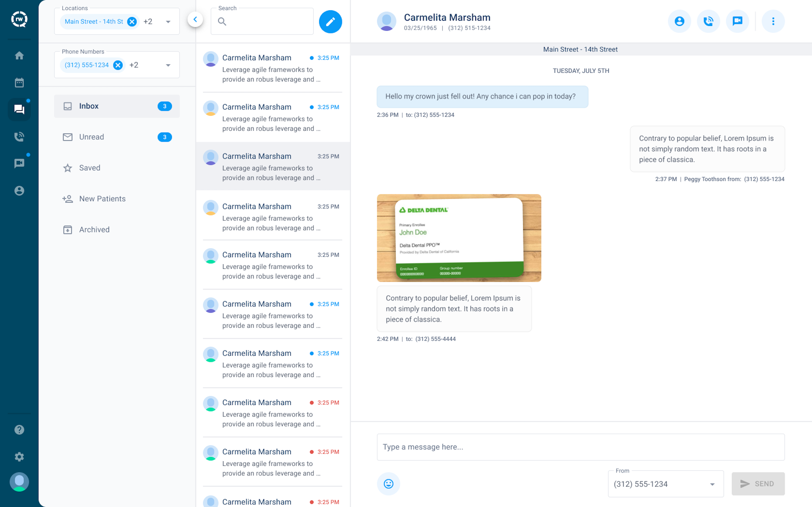Select the home dashboard icon
The height and width of the screenshot is (507, 812).
click(x=19, y=55)
